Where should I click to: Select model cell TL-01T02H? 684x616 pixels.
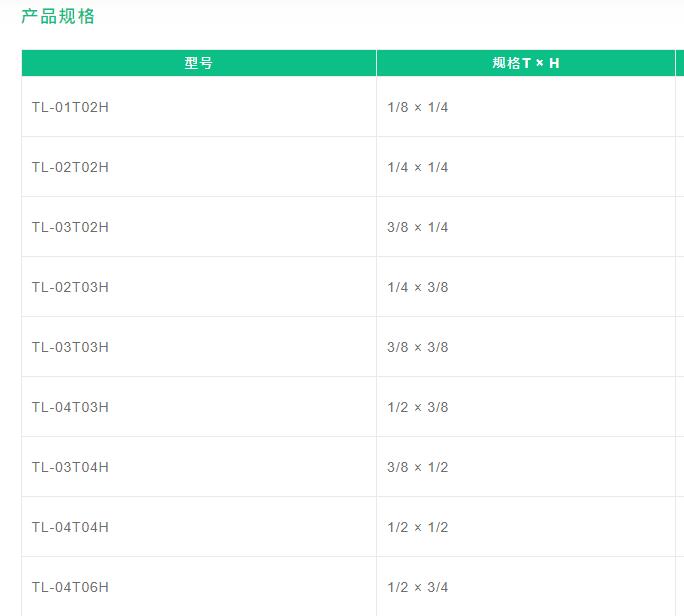pos(199,107)
